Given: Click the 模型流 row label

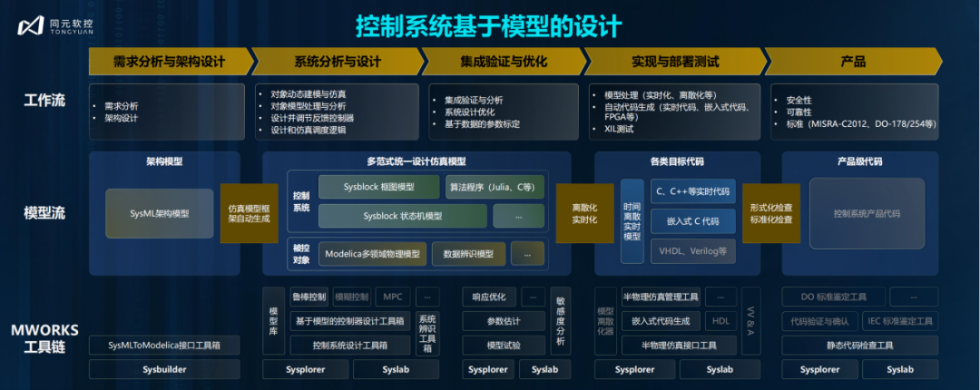Looking at the screenshot, I should coord(44,213).
